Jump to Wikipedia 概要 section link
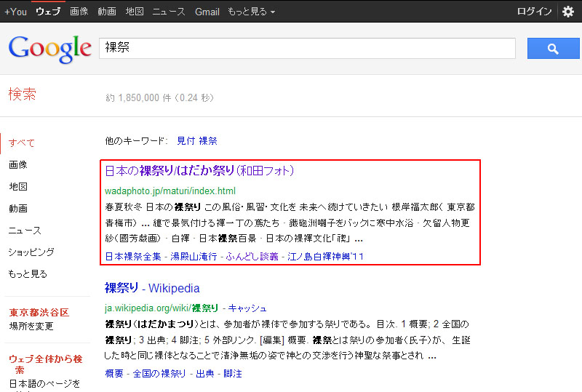582x392 pixels. (x=114, y=373)
